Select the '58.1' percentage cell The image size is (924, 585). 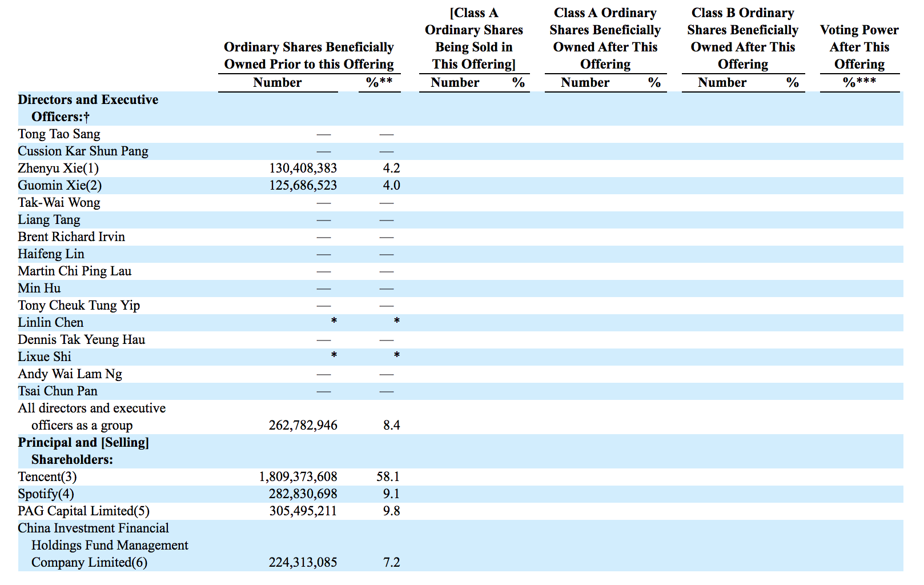[x=388, y=477]
